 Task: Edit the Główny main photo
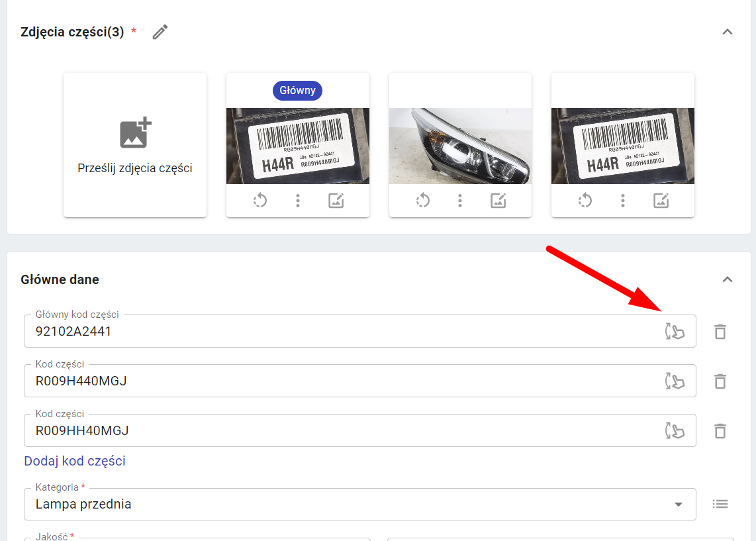(336, 200)
